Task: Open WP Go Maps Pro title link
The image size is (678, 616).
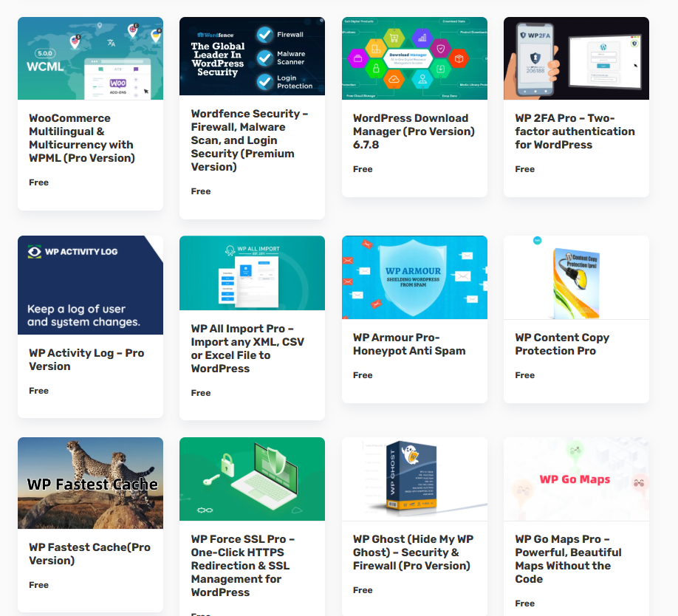Action: coord(568,559)
